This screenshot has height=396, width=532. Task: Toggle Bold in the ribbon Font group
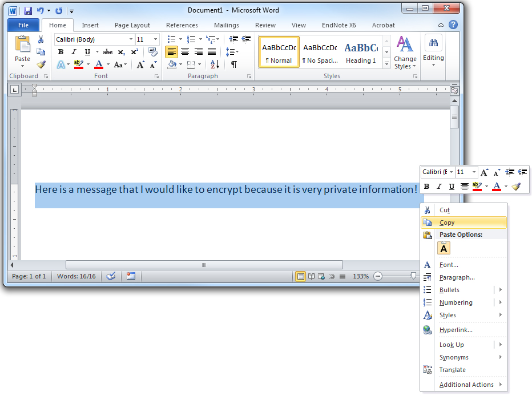(61, 52)
